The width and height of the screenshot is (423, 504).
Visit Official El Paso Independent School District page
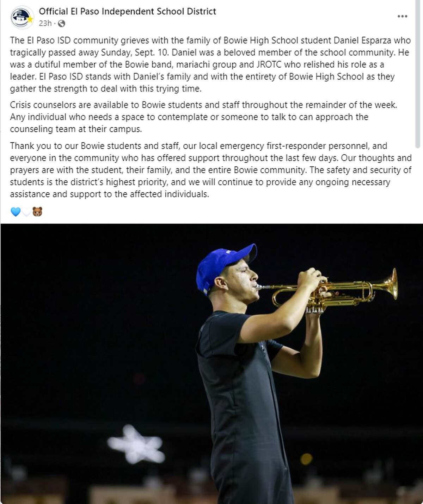[127, 11]
